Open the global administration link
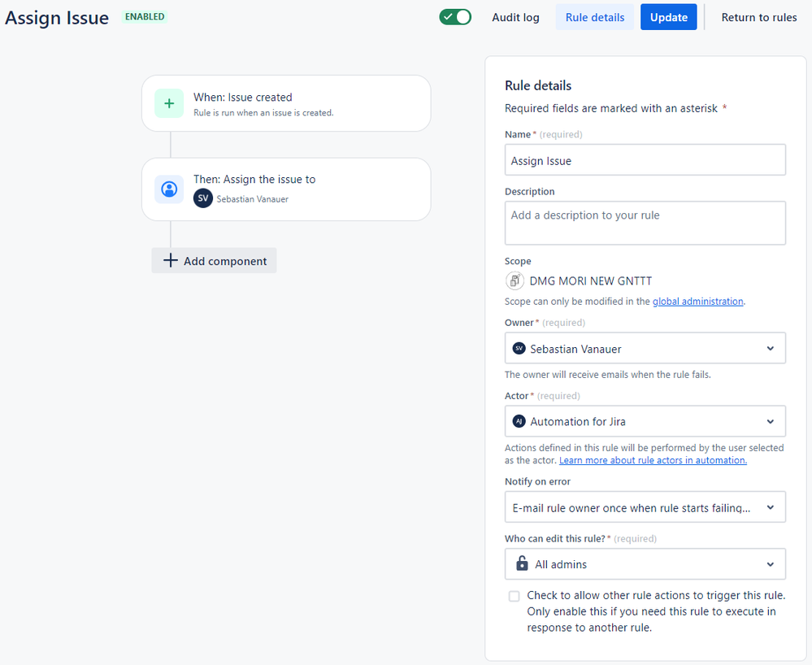The image size is (812, 665). coord(697,302)
